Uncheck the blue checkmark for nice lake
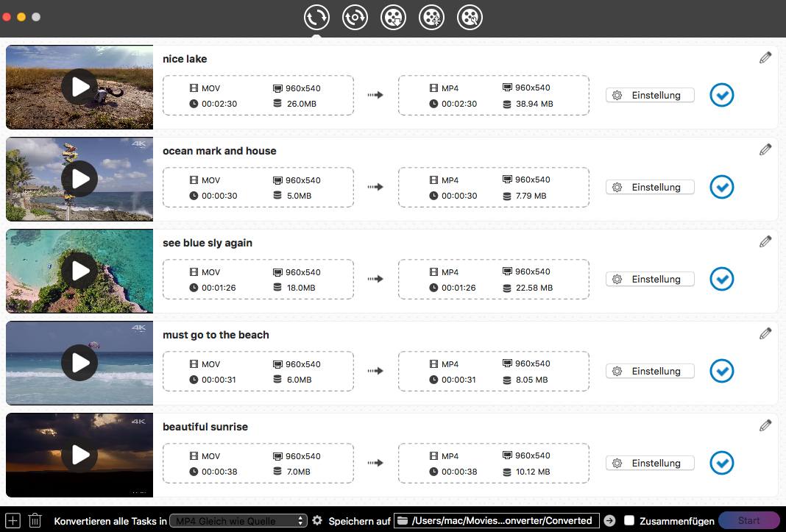This screenshot has width=786, height=532. 722,95
